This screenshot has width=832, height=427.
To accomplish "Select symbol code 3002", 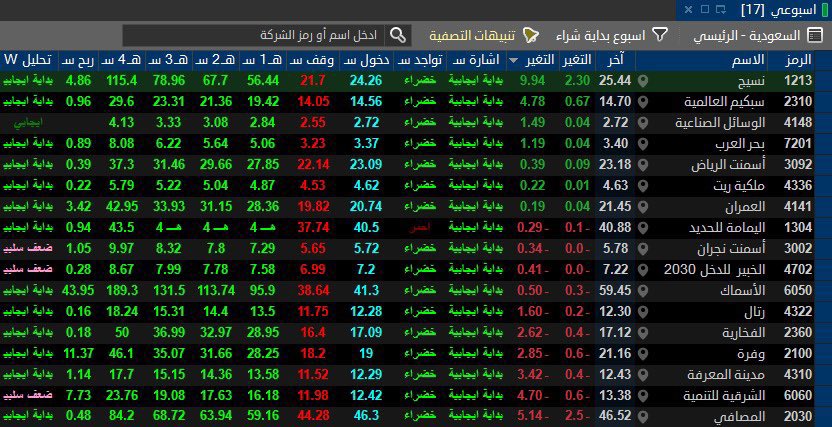I will click(x=798, y=249).
